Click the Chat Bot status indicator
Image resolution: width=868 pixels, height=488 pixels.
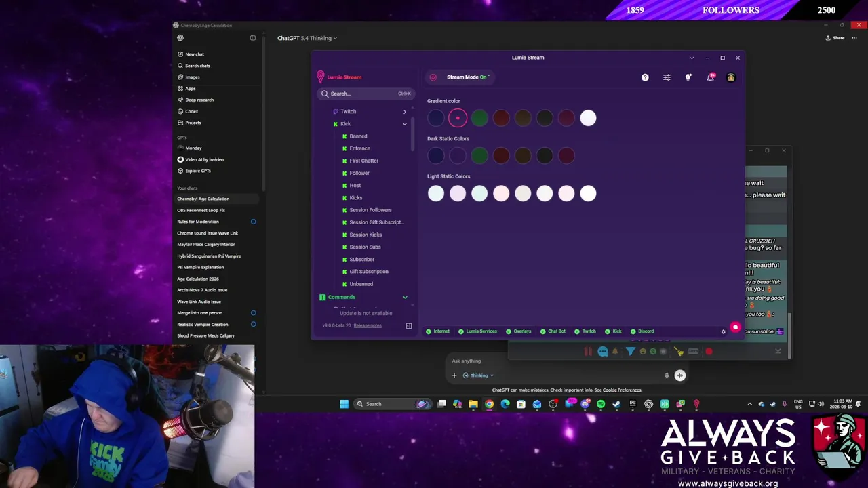(x=553, y=331)
